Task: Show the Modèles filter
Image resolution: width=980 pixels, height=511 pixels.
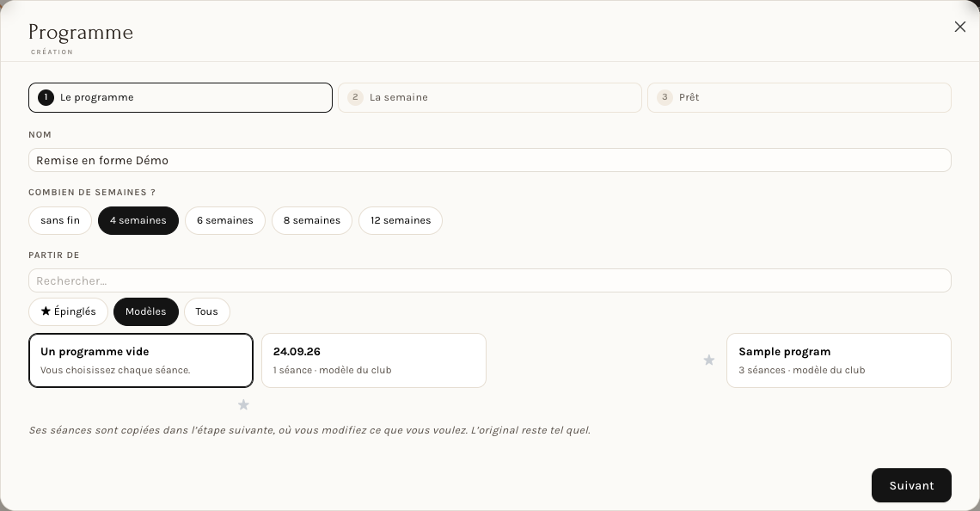Action: 145,311
